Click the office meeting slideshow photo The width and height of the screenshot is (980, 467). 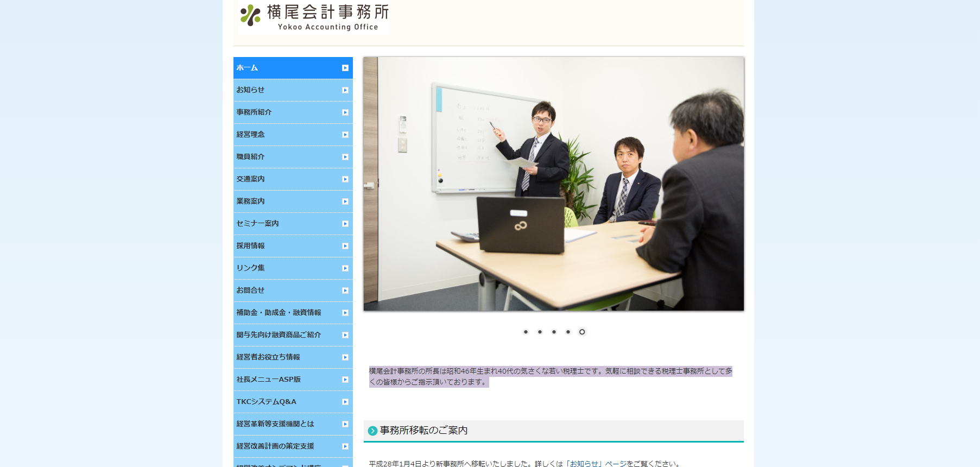click(554, 184)
